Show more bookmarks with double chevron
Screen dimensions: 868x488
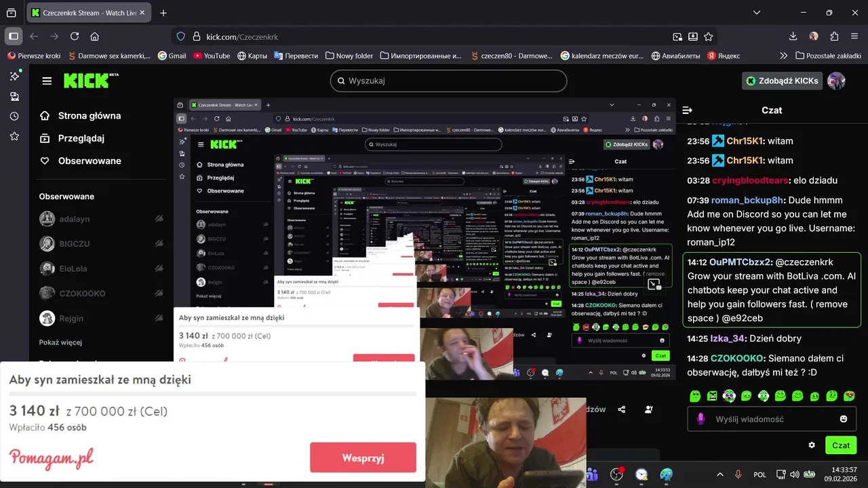point(783,56)
